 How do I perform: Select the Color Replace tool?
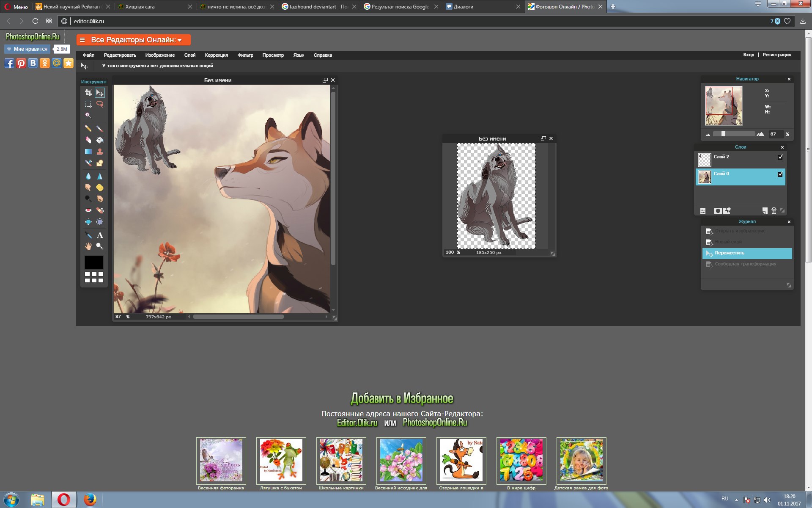click(88, 163)
